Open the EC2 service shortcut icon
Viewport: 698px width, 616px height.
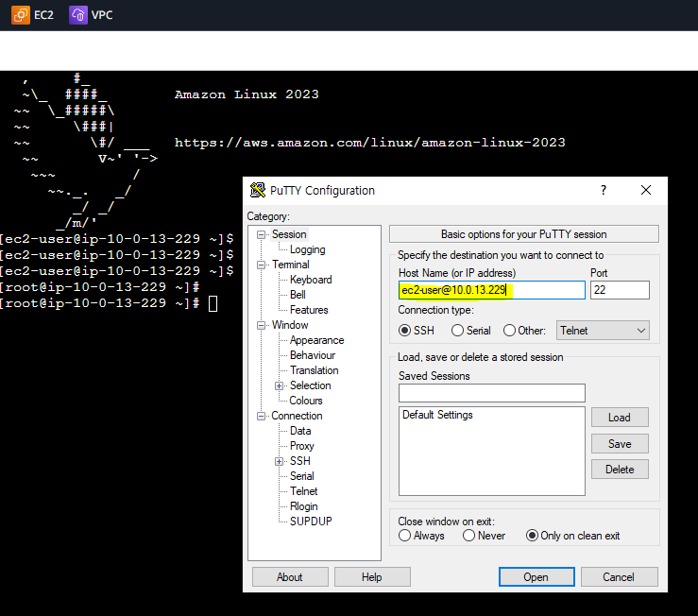[21, 15]
